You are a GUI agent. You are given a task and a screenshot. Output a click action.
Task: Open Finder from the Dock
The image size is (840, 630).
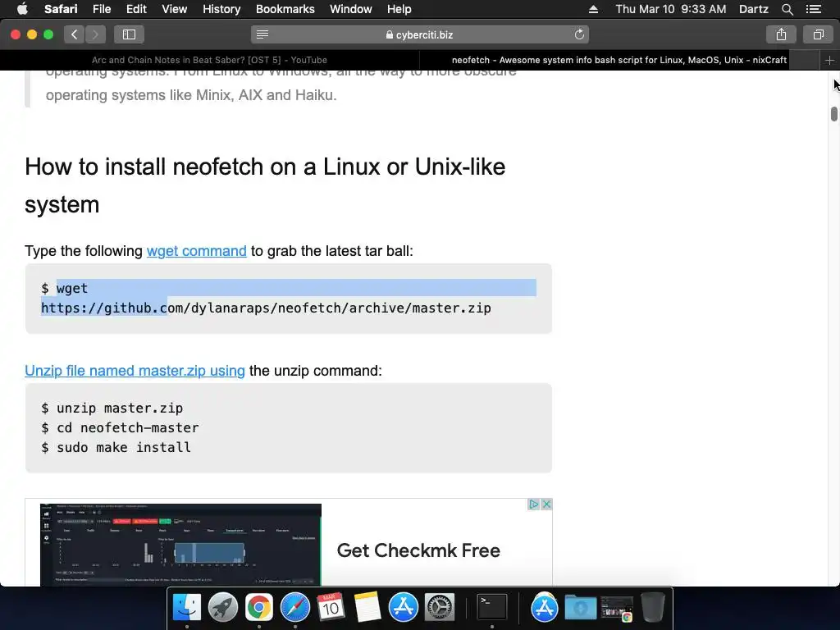click(186, 608)
